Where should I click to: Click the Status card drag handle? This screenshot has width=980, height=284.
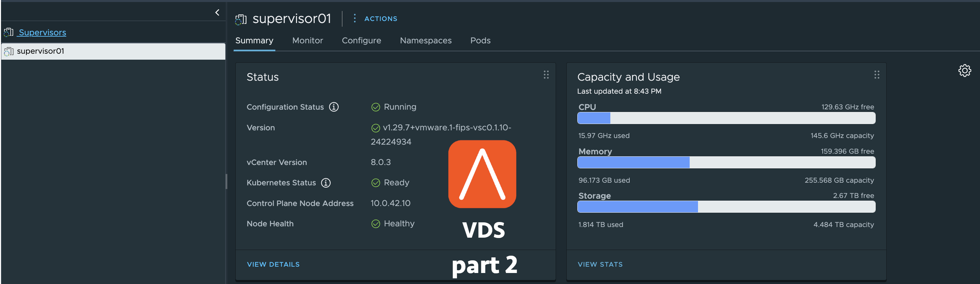click(546, 75)
